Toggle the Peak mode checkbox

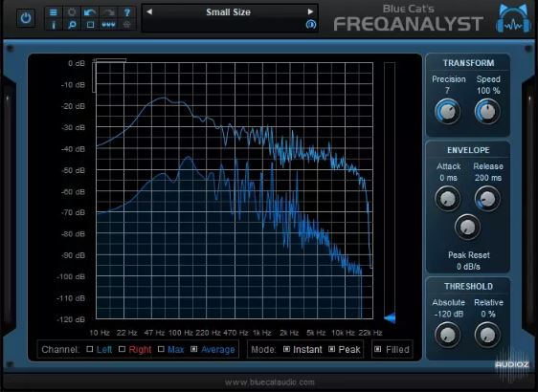point(331,349)
